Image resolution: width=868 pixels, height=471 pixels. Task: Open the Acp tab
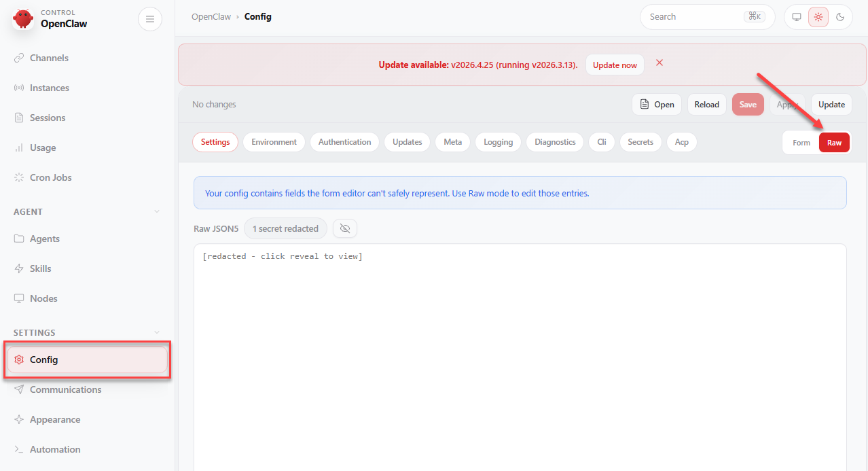682,142
